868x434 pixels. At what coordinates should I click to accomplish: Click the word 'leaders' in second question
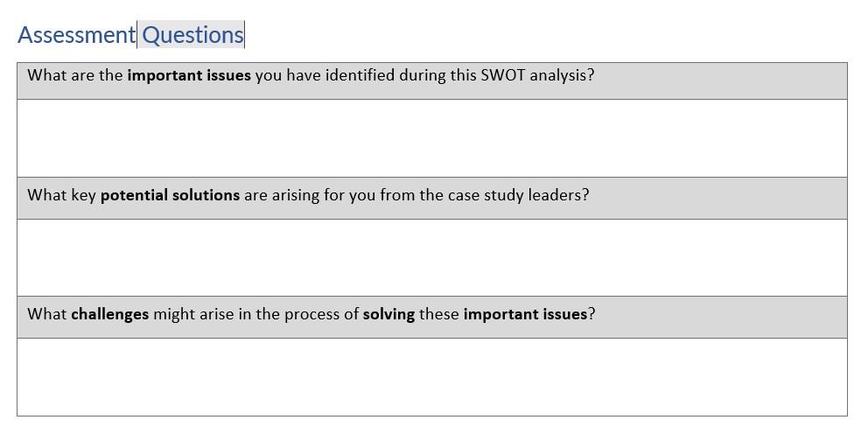[555, 195]
